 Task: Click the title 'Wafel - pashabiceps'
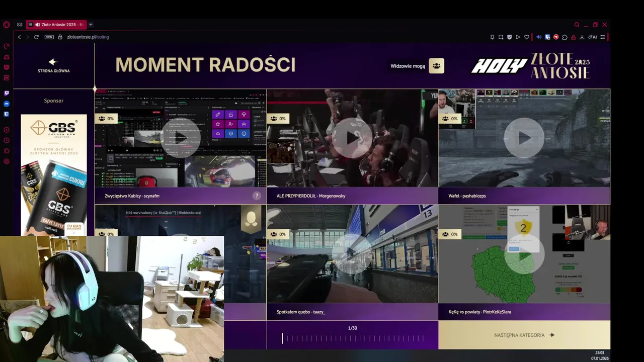tap(467, 196)
